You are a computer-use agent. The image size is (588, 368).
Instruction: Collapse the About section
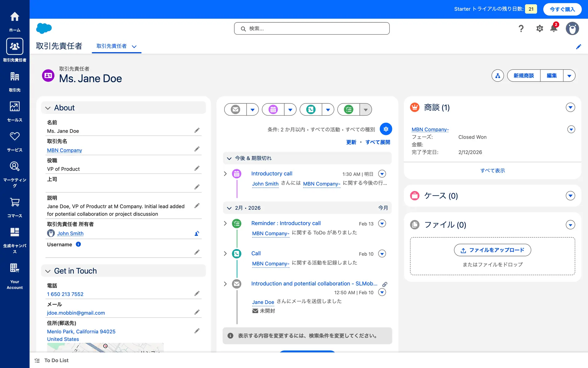click(x=48, y=108)
